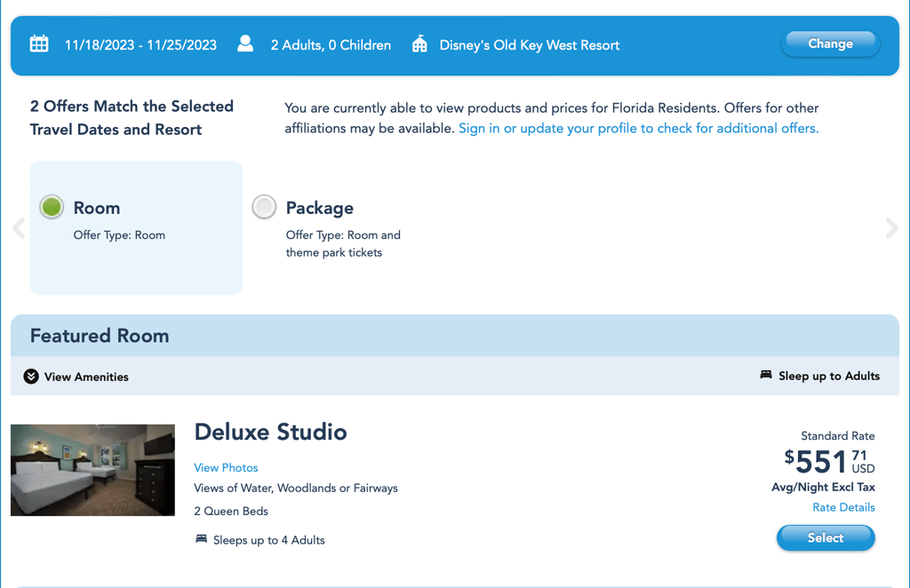Click the left carousel arrow near the Room card
This screenshot has height=588, width=910.
point(18,228)
